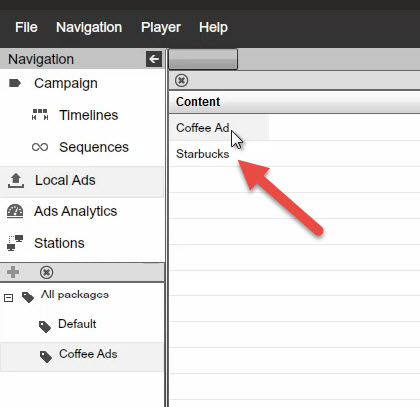The image size is (420, 407).
Task: Click the Ads Analytics gauge icon
Action: click(x=15, y=211)
